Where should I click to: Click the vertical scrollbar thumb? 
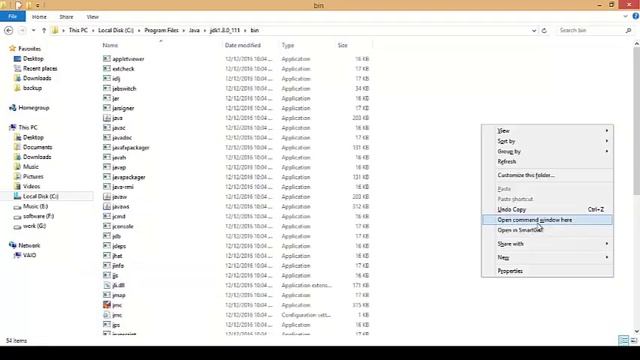click(x=636, y=121)
